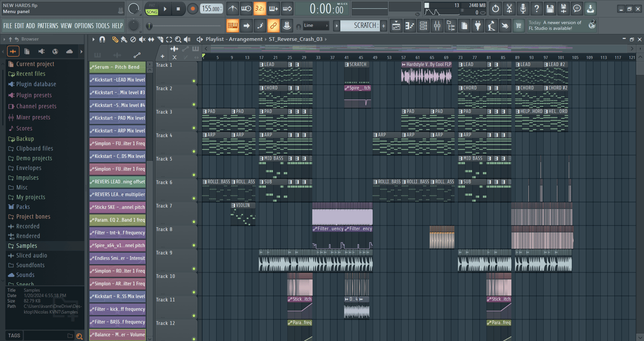Click the render as audio file icon
644x341 pixels.
[564, 8]
